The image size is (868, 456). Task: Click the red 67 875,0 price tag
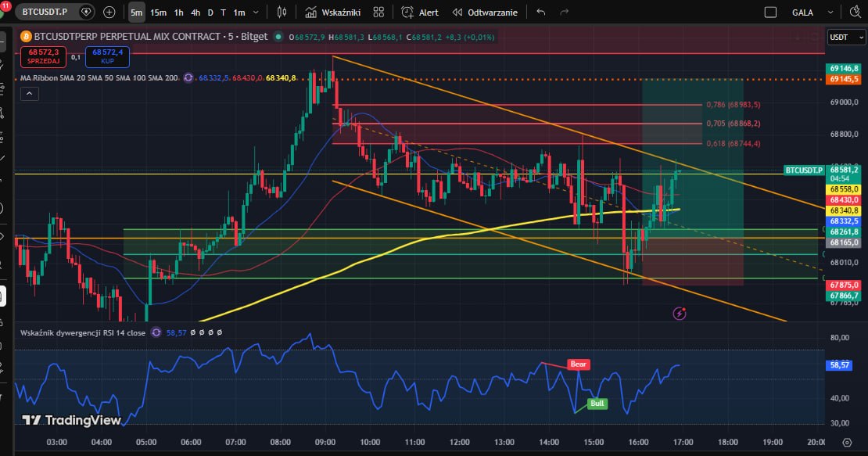coord(844,285)
